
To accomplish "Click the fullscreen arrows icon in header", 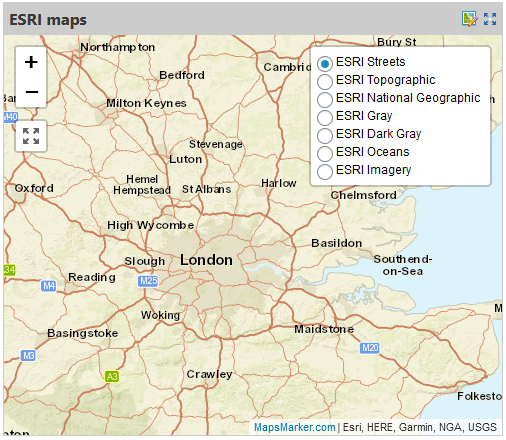I will 490,19.
